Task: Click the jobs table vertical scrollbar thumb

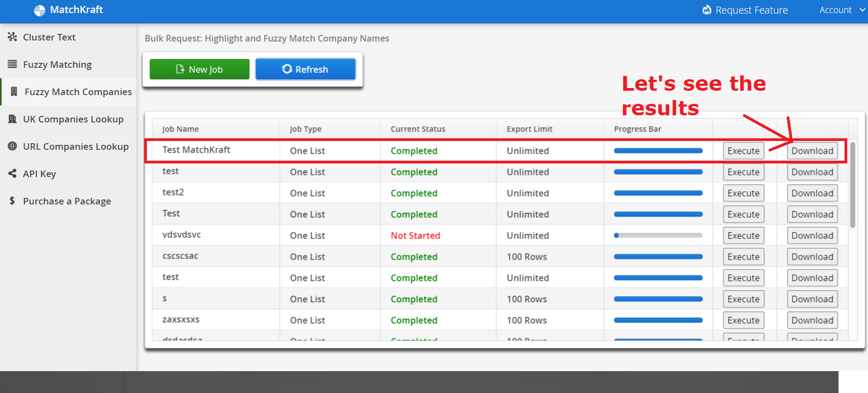Action: point(853,184)
